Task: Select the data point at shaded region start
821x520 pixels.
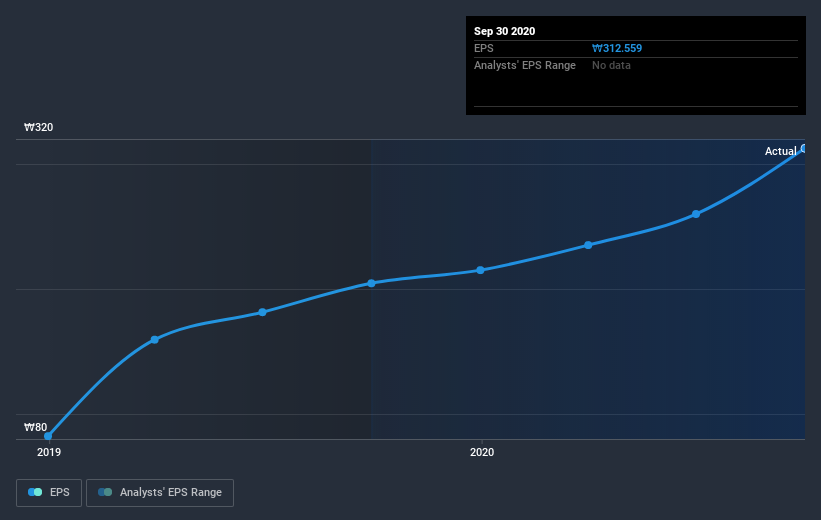Action: coord(371,283)
